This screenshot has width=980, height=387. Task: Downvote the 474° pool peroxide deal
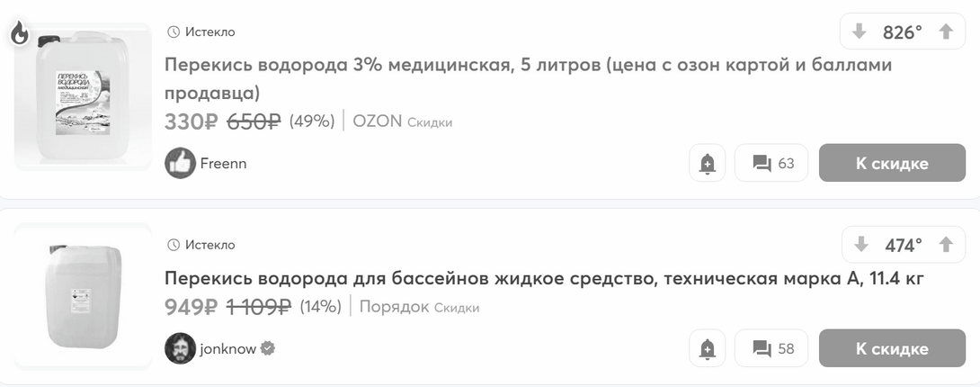pyautogui.click(x=861, y=245)
